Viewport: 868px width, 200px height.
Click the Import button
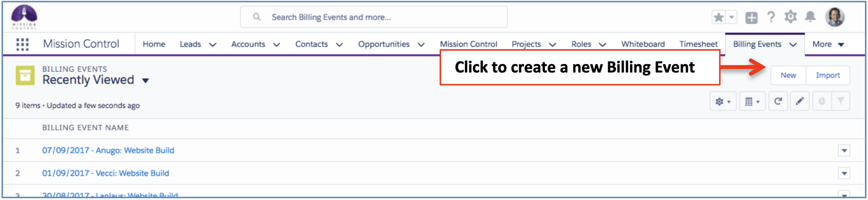pyautogui.click(x=828, y=75)
